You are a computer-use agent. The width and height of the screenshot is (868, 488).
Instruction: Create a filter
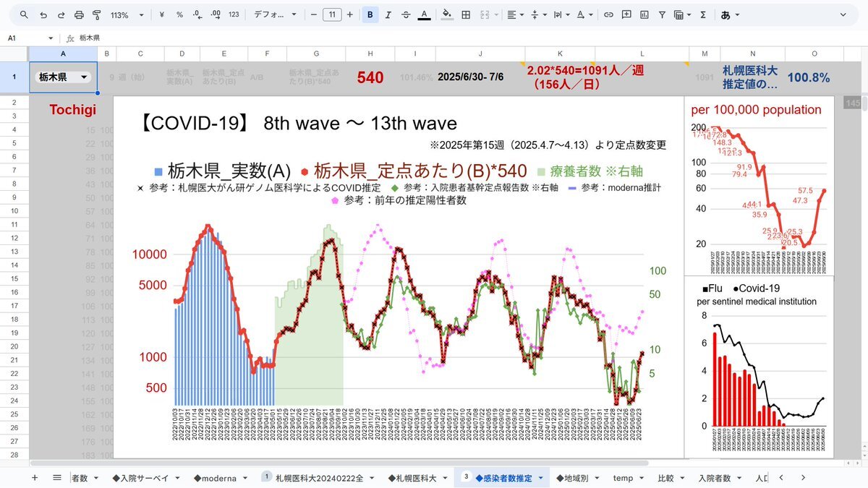661,14
